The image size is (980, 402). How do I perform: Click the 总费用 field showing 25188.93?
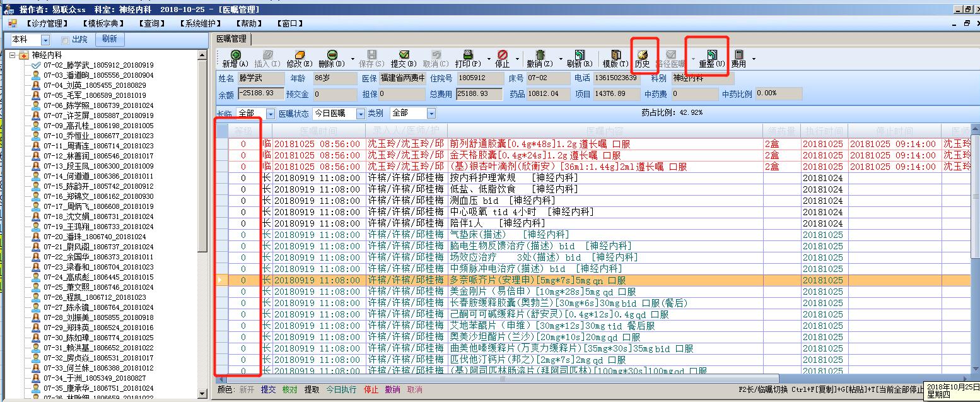[479, 94]
